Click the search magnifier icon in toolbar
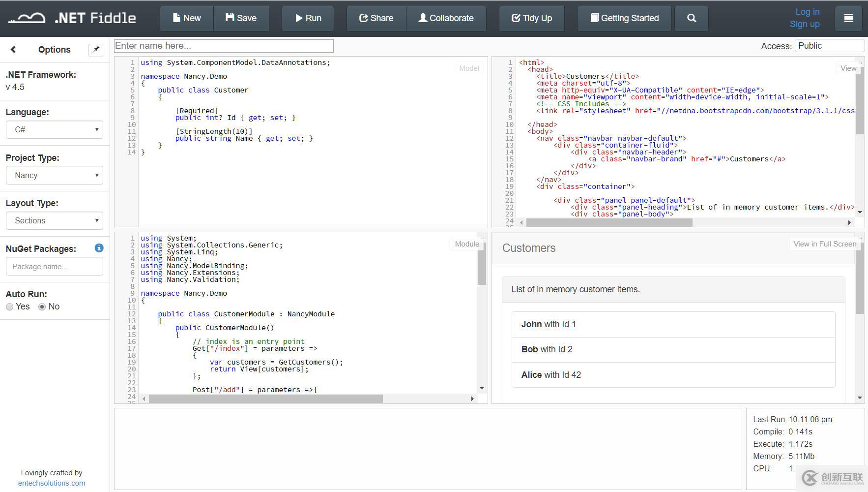Image resolution: width=868 pixels, height=492 pixels. [691, 18]
